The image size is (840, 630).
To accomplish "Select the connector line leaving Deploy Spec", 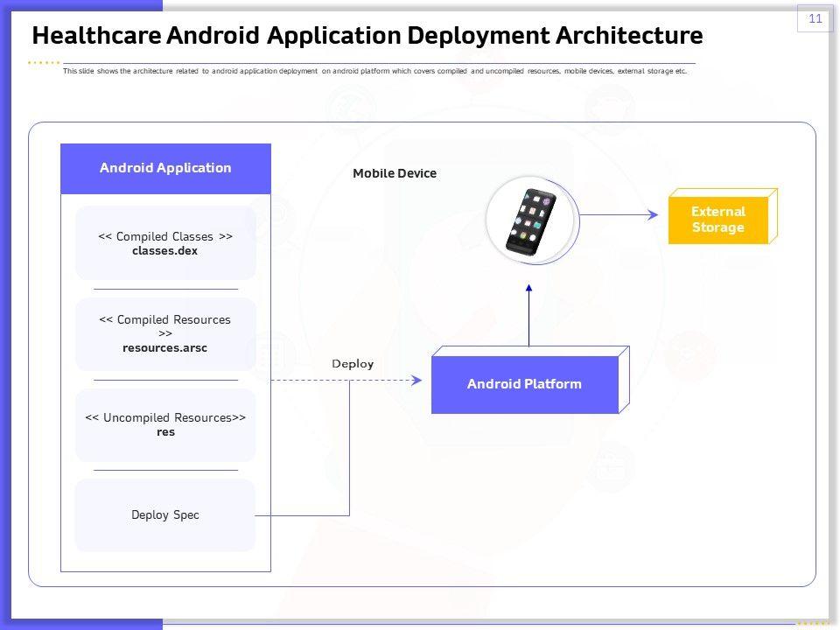I will 302,515.
